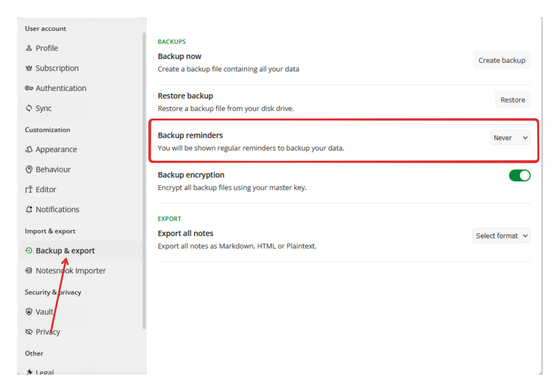
Task: Click the Authentication key icon
Action: pyautogui.click(x=29, y=88)
